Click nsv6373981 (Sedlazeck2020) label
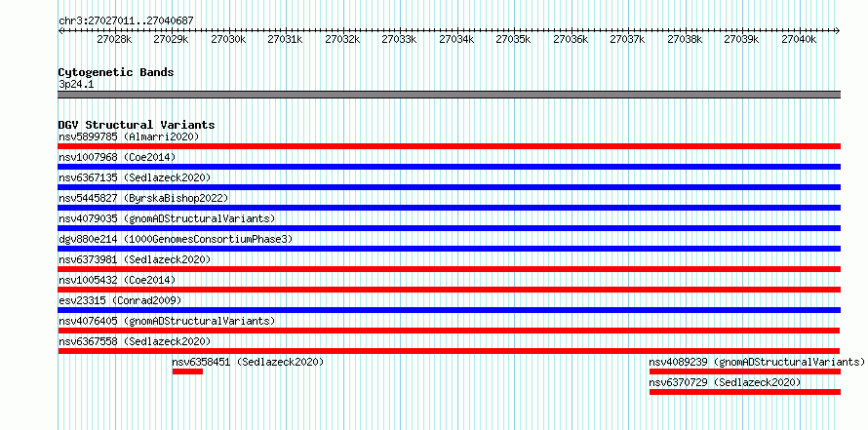The width and height of the screenshot is (868, 430). coord(135,259)
